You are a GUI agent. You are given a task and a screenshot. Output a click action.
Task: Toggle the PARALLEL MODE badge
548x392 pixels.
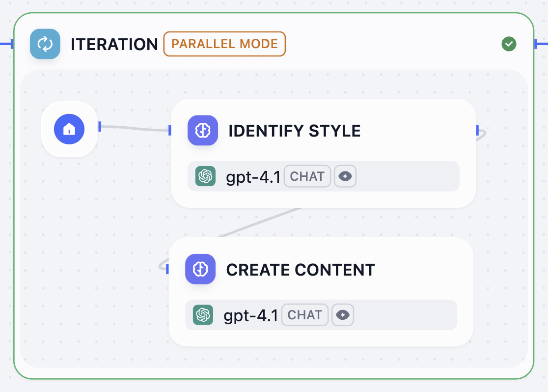[224, 44]
